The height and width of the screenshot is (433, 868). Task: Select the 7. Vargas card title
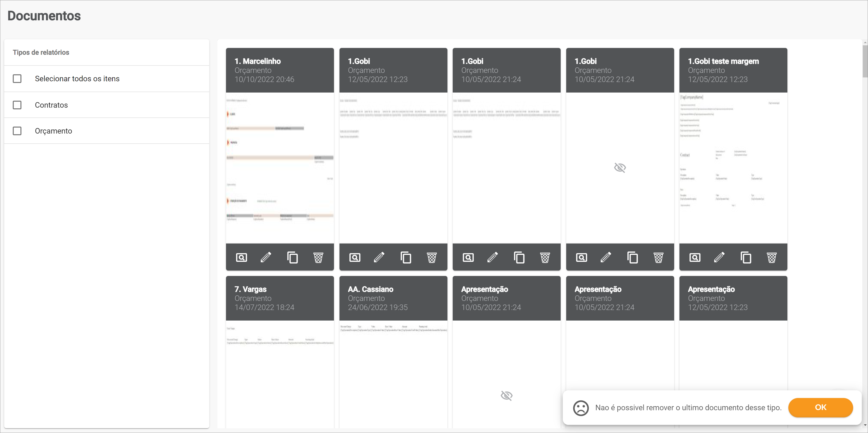pos(250,289)
